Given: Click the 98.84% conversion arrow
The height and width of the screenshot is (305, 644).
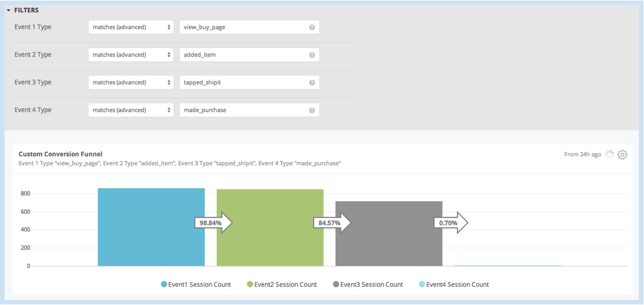Looking at the screenshot, I should click(x=213, y=223).
